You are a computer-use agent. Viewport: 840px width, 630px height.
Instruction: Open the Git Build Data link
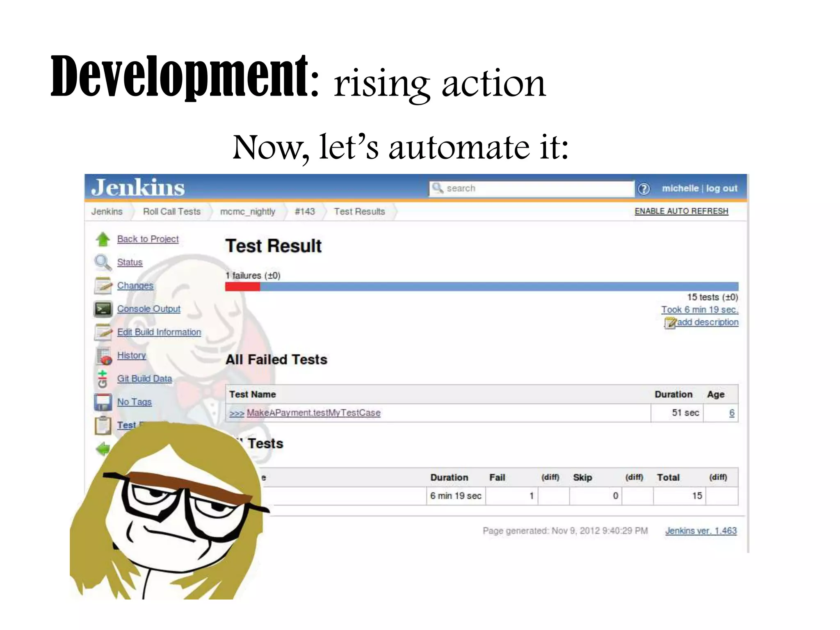144,379
